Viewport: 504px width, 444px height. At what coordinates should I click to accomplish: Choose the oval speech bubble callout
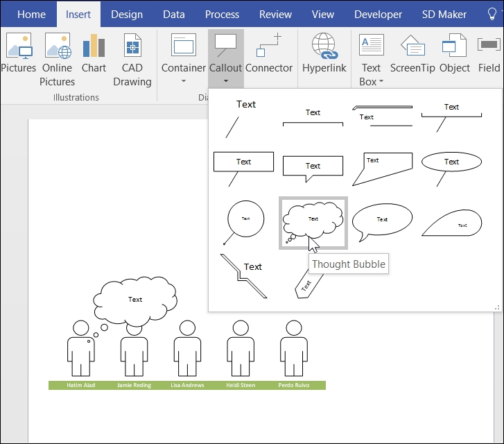382,222
